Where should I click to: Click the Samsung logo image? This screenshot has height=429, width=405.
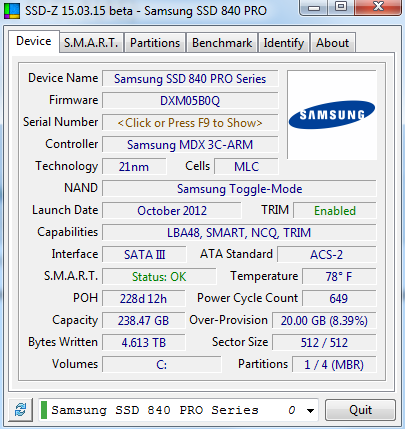point(332,115)
